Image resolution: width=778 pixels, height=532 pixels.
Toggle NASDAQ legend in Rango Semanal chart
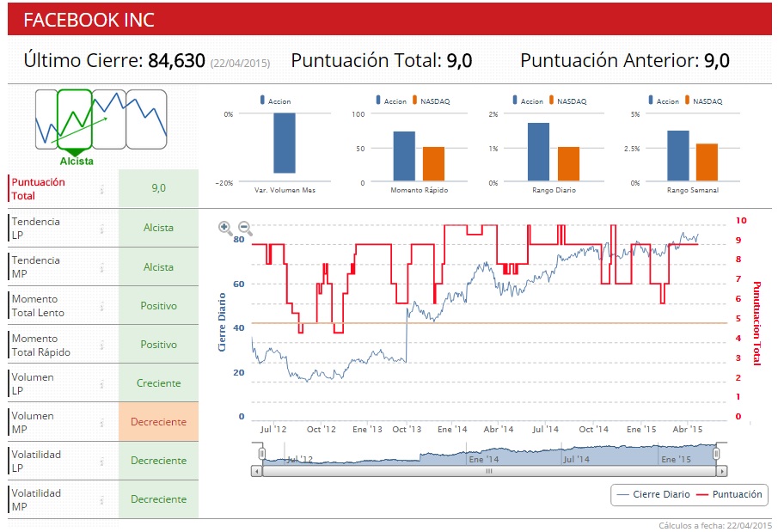(703, 101)
